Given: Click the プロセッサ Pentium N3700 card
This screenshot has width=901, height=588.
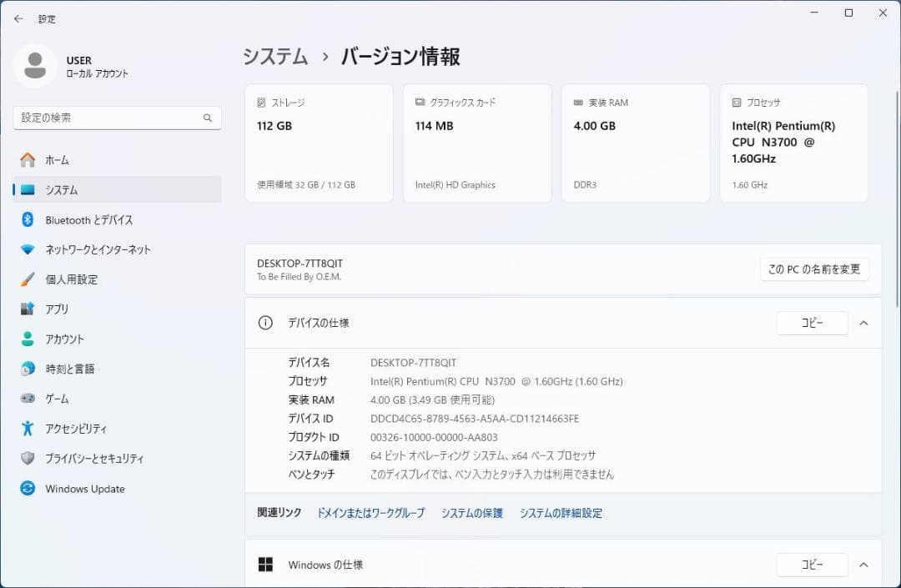Looking at the screenshot, I should point(794,143).
